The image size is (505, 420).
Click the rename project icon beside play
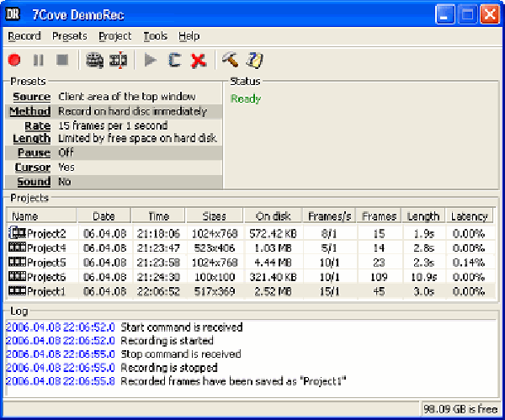pos(174,60)
